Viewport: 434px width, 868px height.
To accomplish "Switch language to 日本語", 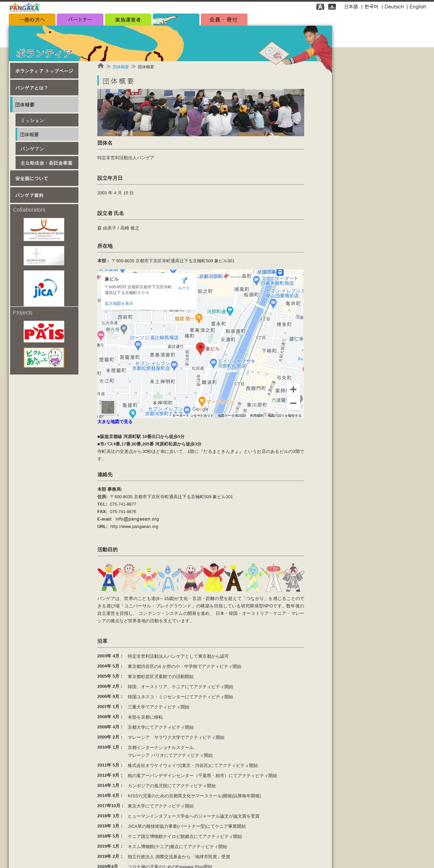I will tap(351, 7).
